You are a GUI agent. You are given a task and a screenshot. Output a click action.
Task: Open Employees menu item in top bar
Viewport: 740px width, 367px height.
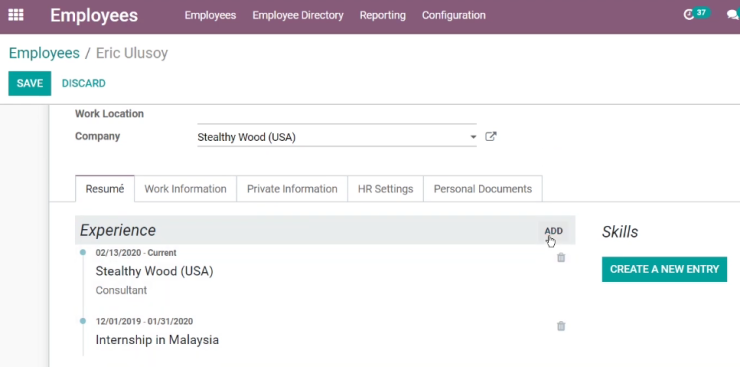click(210, 15)
